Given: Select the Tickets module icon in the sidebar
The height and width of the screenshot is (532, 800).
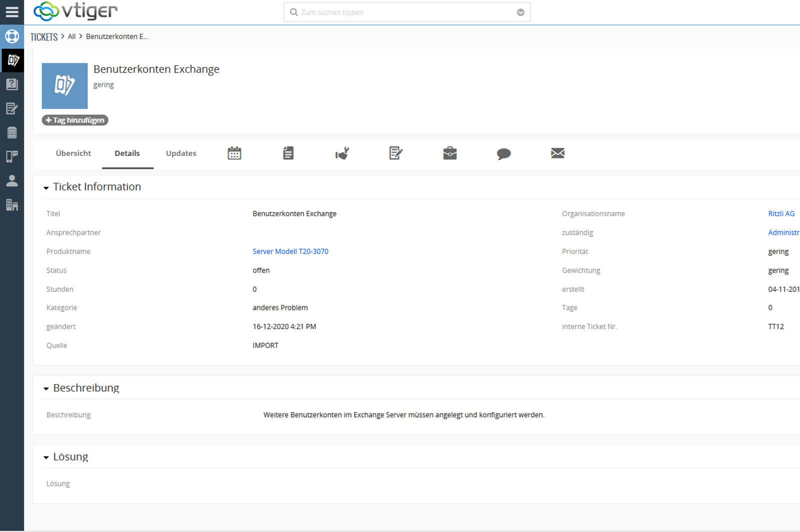Looking at the screenshot, I should tap(12, 60).
